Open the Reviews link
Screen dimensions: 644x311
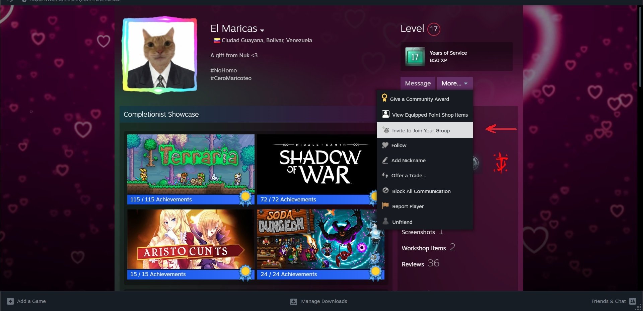(x=412, y=264)
